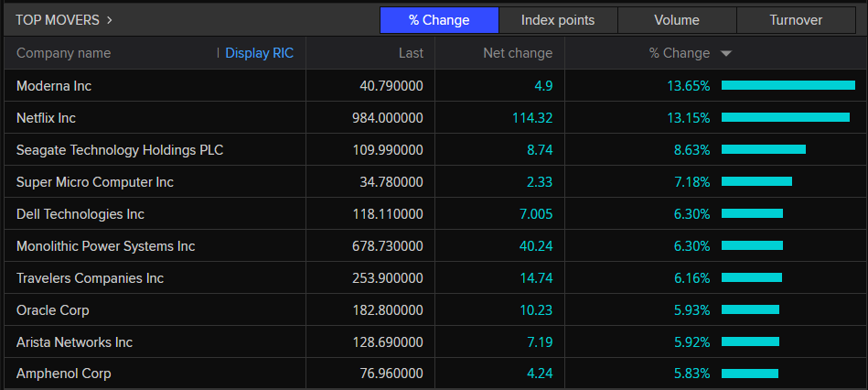This screenshot has width=868, height=390.
Task: Open Super Micro Computer Inc
Action: [95, 182]
